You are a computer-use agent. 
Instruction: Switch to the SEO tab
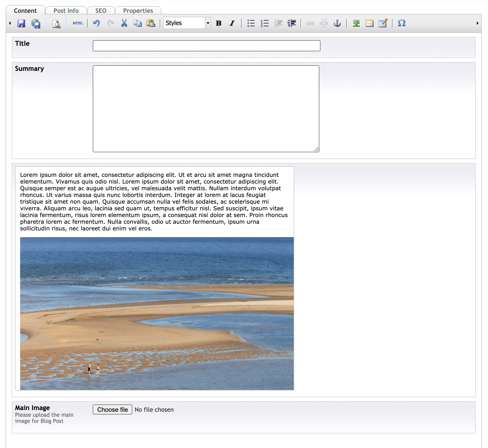pyautogui.click(x=101, y=11)
